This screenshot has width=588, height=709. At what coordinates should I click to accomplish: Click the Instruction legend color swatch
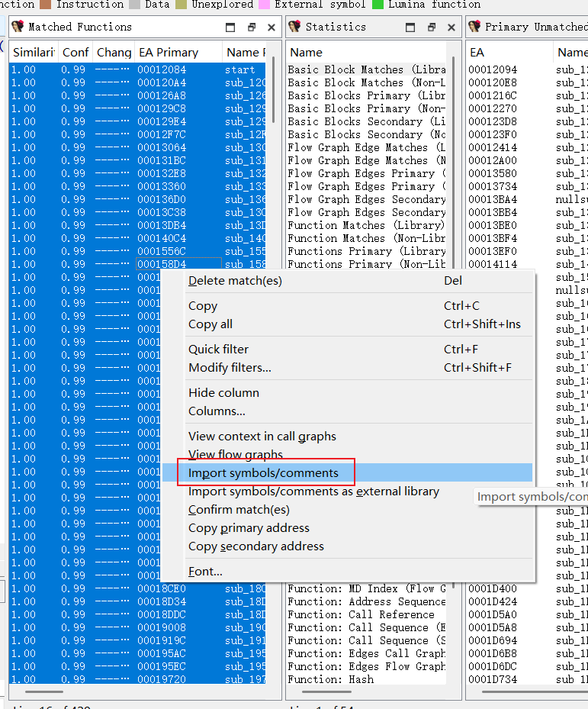[45, 5]
